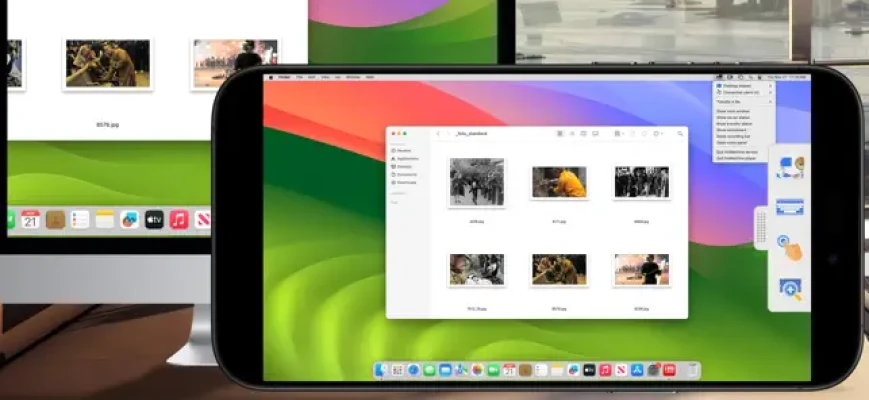Click the side panel drag handle grip
This screenshot has width=869, height=400.
pyautogui.click(x=760, y=227)
